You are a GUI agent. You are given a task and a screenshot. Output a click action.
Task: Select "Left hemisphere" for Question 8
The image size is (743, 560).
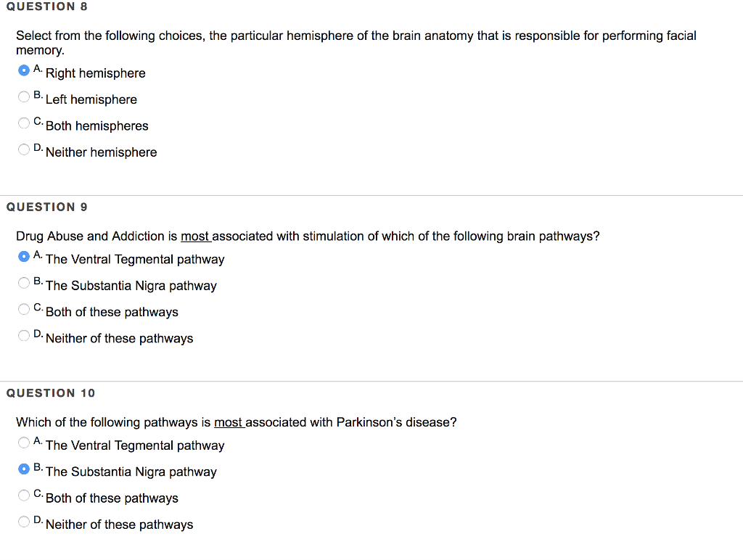[23, 96]
